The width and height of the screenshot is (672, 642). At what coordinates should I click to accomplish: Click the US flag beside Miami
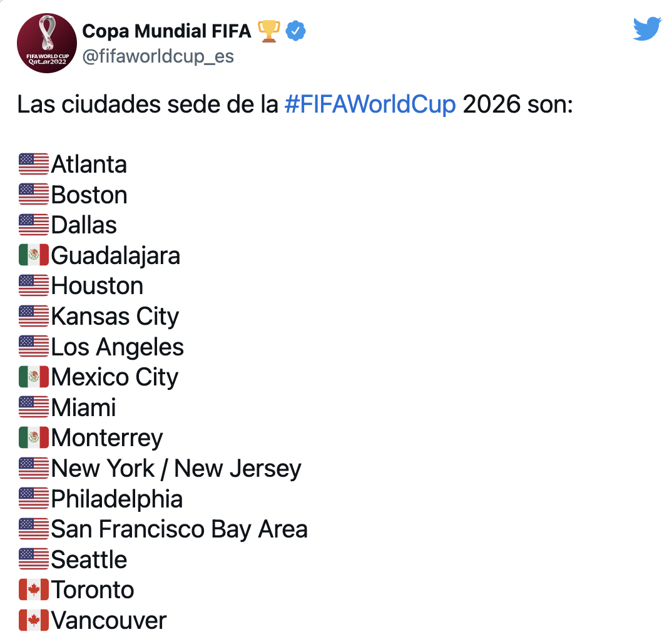point(34,407)
